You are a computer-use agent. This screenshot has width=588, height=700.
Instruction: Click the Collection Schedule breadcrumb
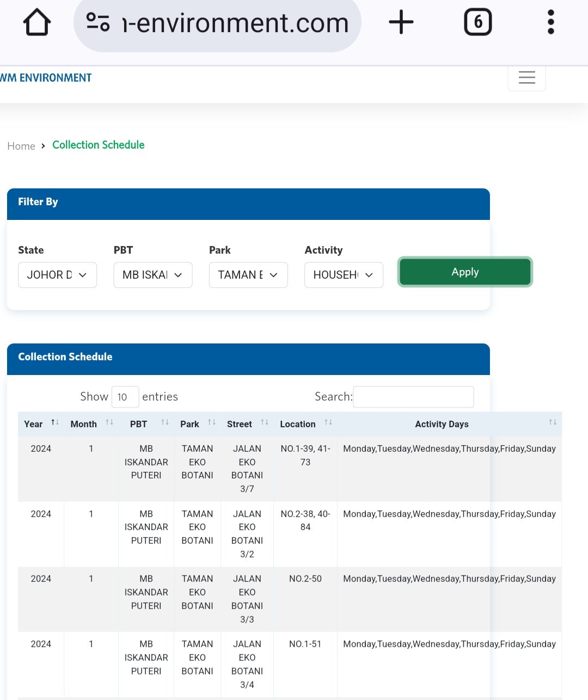point(99,145)
